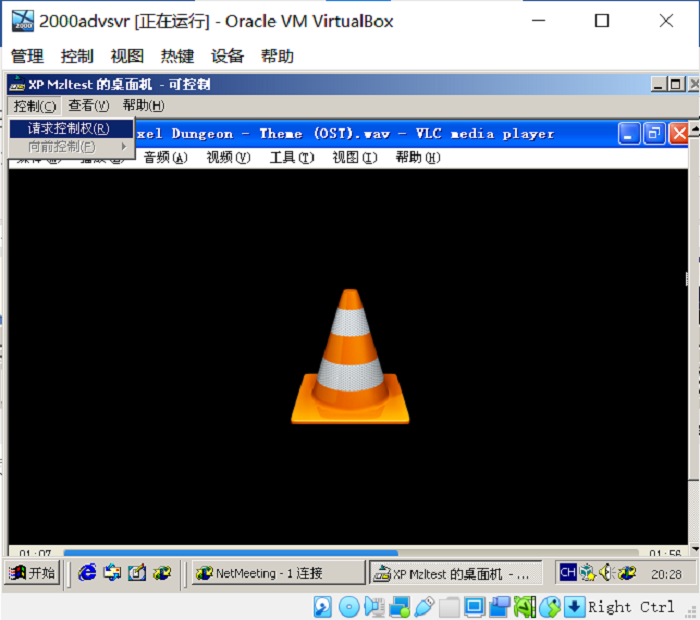Click Show Desktop quick launch icon
This screenshot has height=620, width=700.
(x=137, y=573)
